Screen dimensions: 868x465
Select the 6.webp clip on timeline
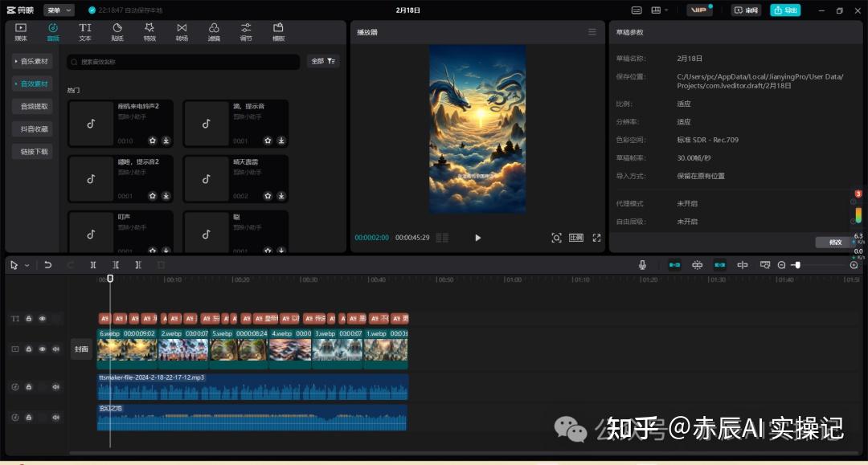[127, 349]
